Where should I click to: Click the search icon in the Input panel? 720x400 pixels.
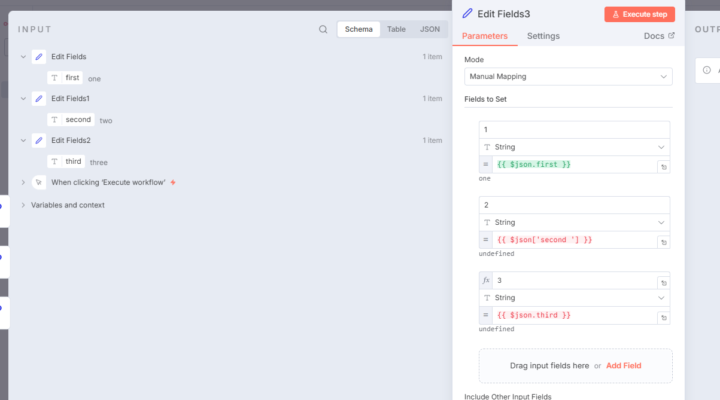(x=323, y=29)
